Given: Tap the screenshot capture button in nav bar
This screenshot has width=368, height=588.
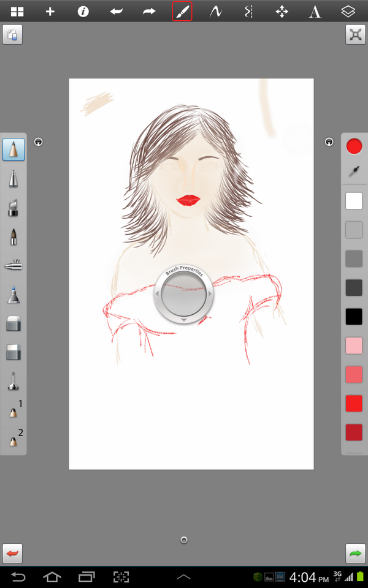Looking at the screenshot, I should point(121,577).
